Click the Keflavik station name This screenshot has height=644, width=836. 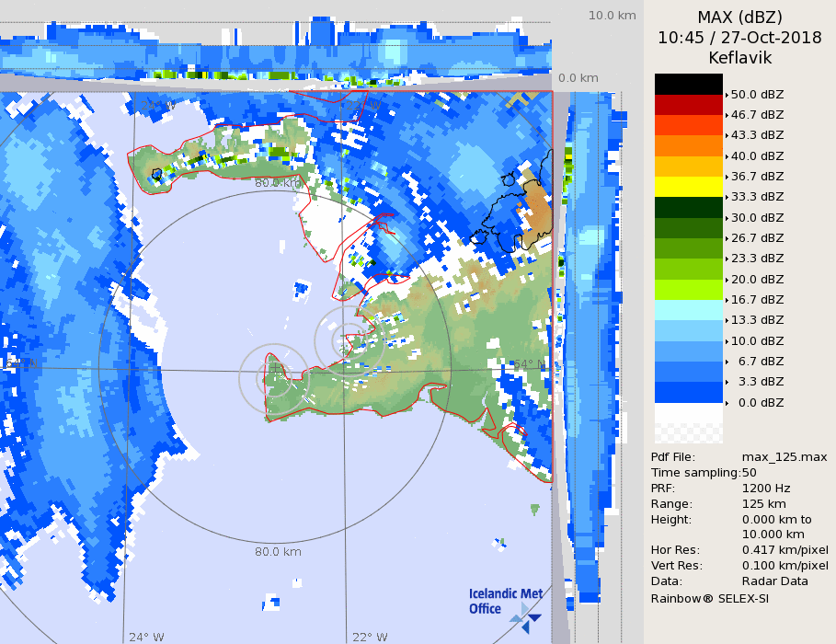(x=739, y=58)
